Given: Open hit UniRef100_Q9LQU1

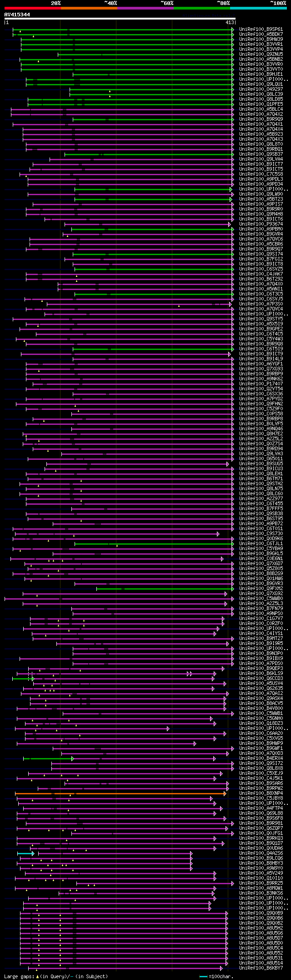Looking at the screenshot, I should [261, 84].
